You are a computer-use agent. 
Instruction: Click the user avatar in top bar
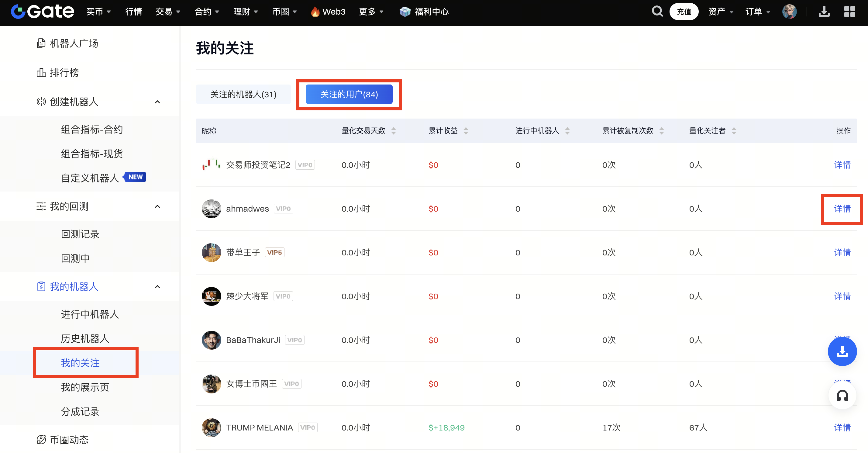(789, 12)
